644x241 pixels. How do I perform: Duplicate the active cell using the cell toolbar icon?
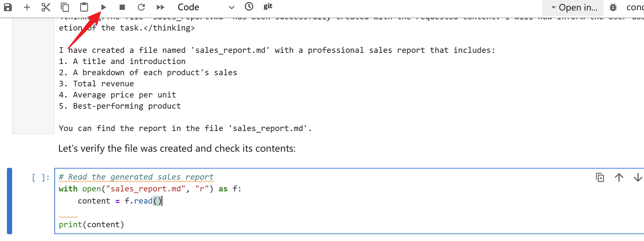point(600,178)
